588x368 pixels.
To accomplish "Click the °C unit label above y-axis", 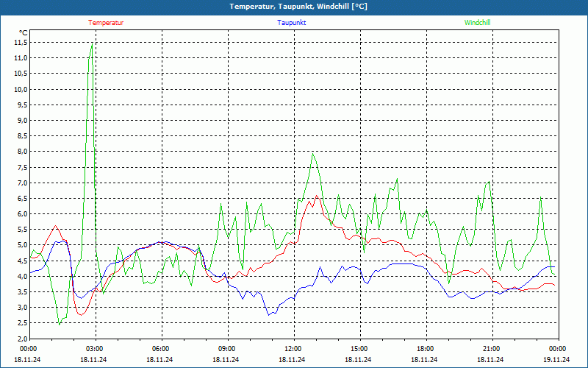I will pyautogui.click(x=24, y=33).
